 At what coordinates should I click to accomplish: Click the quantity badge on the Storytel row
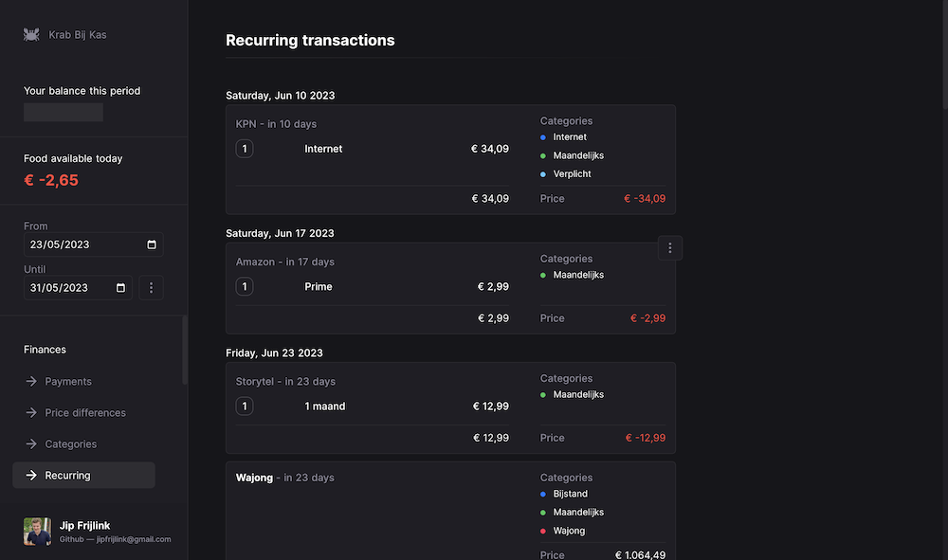click(244, 406)
